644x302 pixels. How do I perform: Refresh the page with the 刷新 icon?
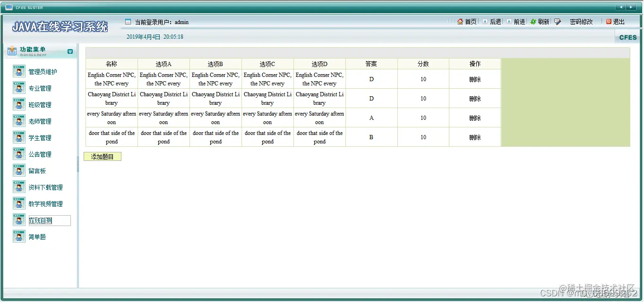pyautogui.click(x=533, y=22)
